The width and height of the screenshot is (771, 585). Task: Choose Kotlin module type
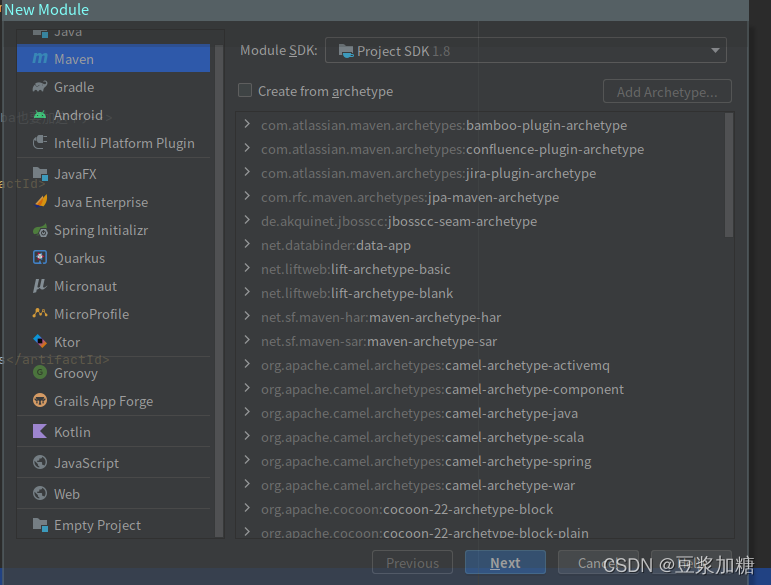click(x=114, y=432)
